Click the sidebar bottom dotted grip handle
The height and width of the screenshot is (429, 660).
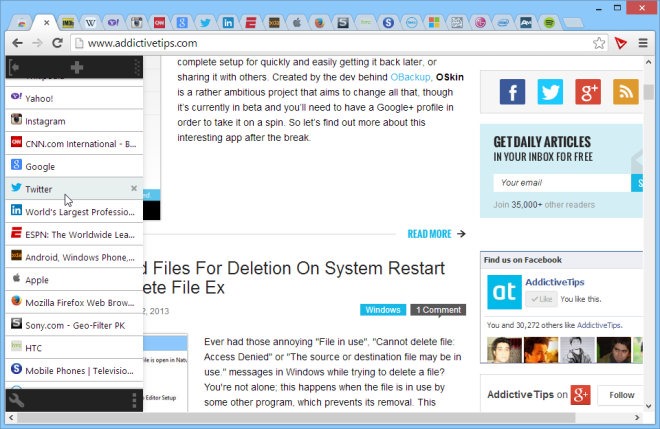pos(134,400)
